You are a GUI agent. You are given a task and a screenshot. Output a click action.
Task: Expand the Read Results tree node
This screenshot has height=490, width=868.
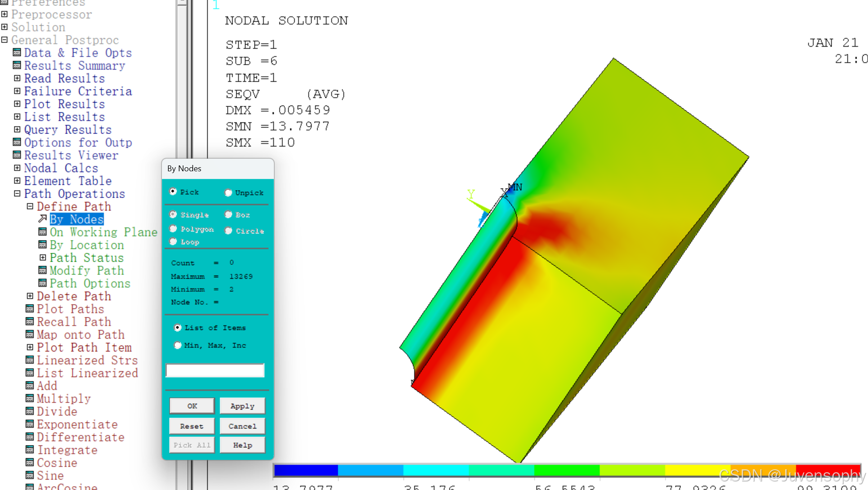coord(17,78)
